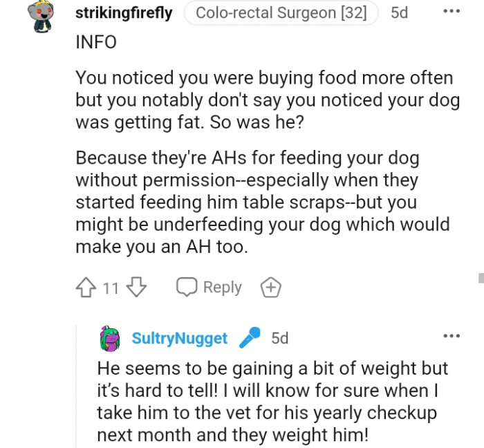Downvote strikingfirefly's comment
This screenshot has height=448, width=484.
(136, 287)
